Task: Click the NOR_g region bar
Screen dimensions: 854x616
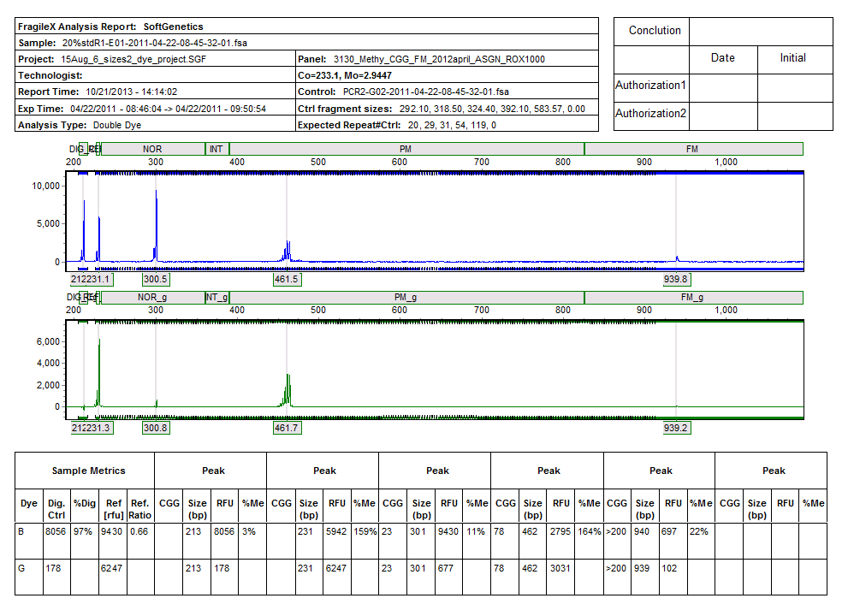Action: pyautogui.click(x=153, y=298)
